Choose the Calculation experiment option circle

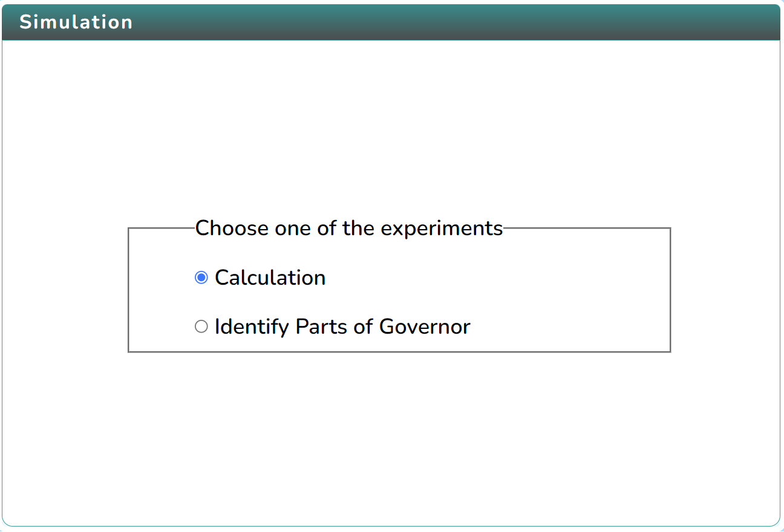[201, 277]
